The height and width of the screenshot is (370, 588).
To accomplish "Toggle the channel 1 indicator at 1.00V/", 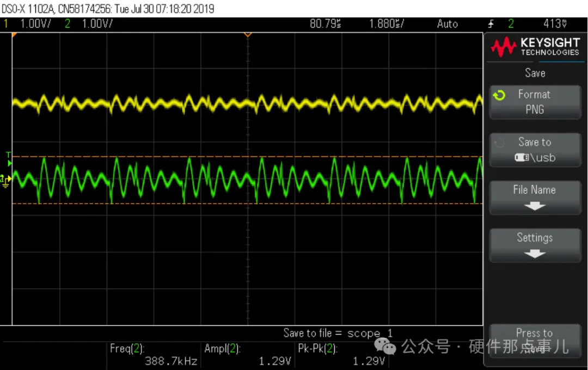I will click(x=7, y=24).
